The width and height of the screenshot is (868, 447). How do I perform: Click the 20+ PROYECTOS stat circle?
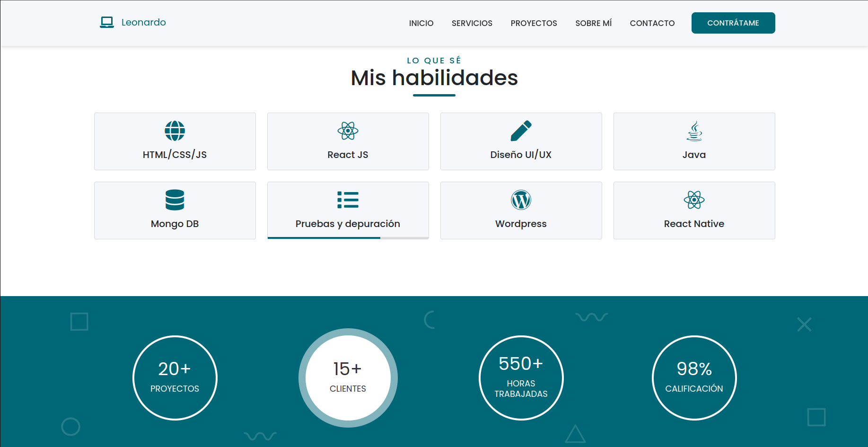175,378
